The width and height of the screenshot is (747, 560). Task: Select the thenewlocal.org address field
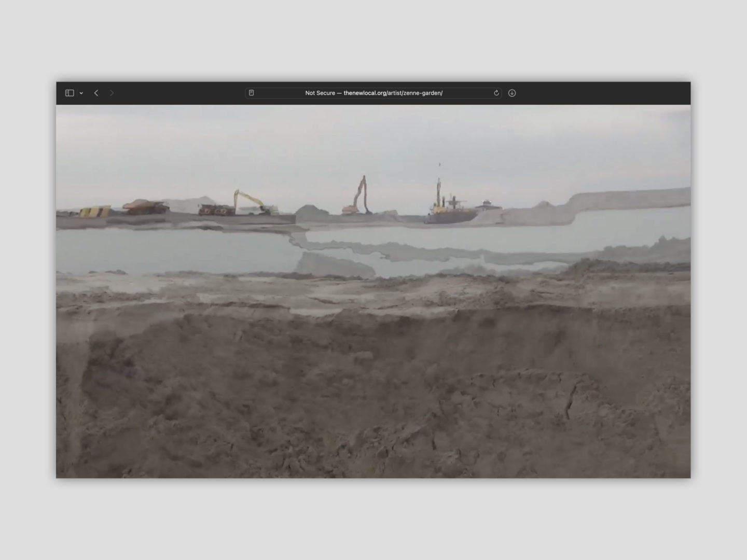click(x=374, y=93)
